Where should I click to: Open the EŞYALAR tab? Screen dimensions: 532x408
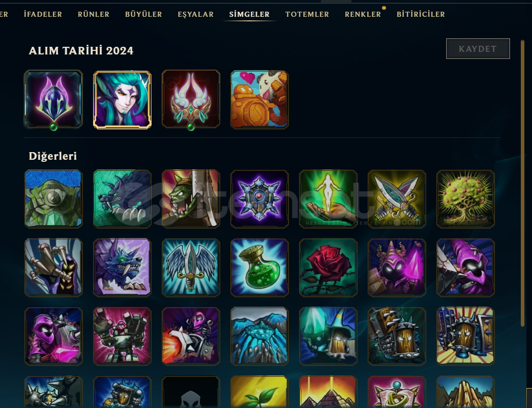pyautogui.click(x=196, y=14)
